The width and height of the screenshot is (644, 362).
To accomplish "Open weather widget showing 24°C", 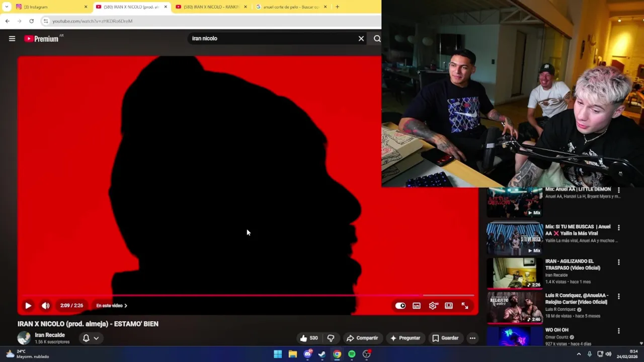I will (28, 354).
